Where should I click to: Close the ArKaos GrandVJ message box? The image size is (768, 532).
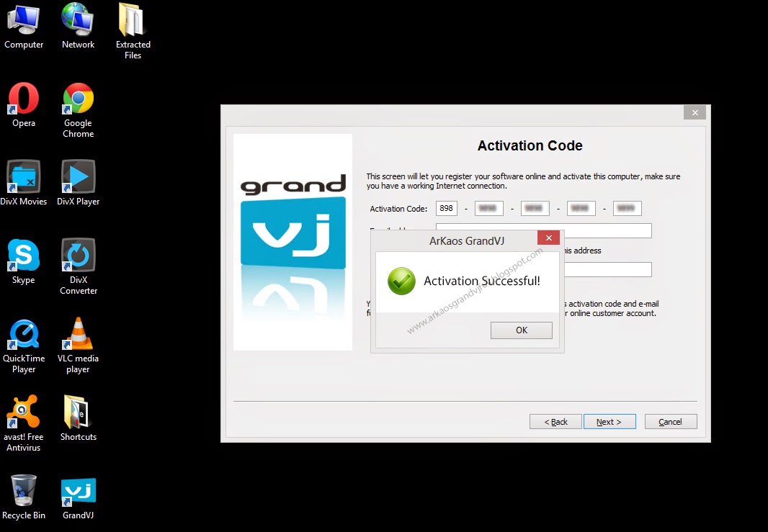point(548,238)
